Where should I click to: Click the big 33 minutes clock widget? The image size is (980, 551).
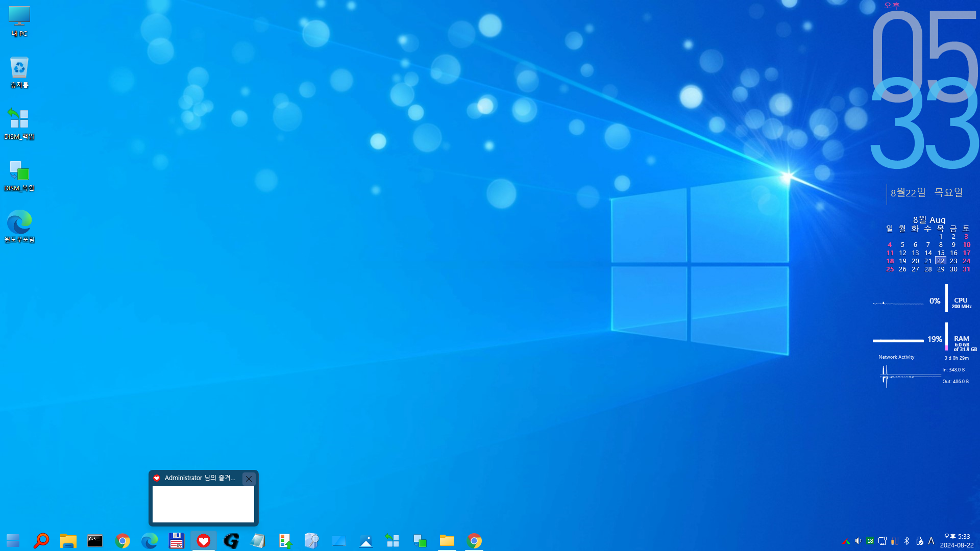click(x=925, y=122)
